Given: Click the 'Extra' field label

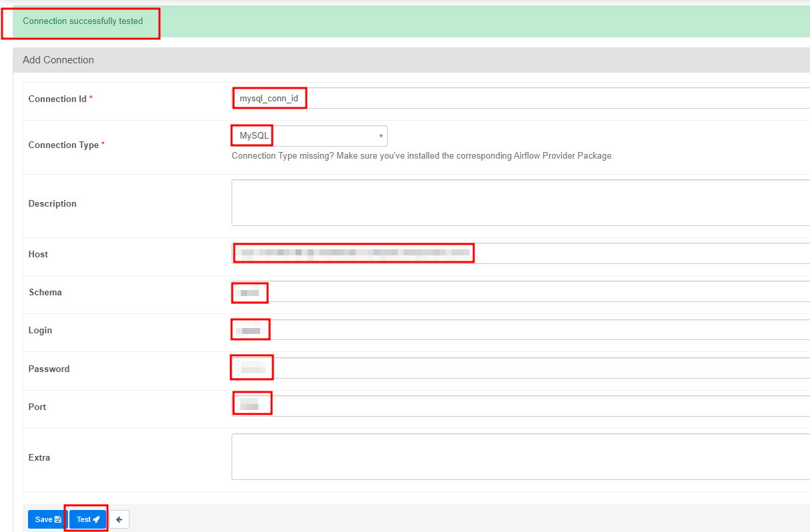Looking at the screenshot, I should point(39,457).
